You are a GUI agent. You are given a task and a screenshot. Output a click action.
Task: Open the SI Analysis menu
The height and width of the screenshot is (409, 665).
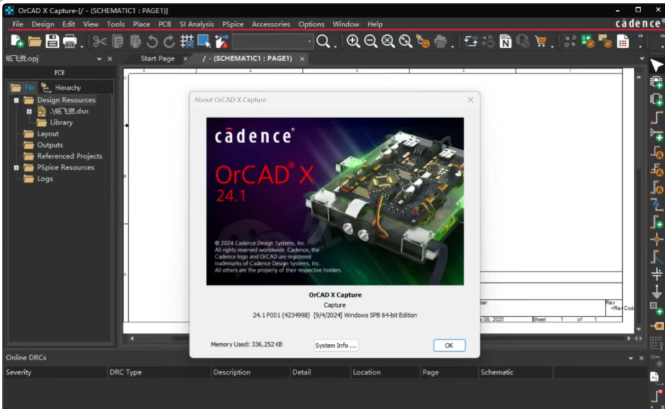[x=196, y=23]
